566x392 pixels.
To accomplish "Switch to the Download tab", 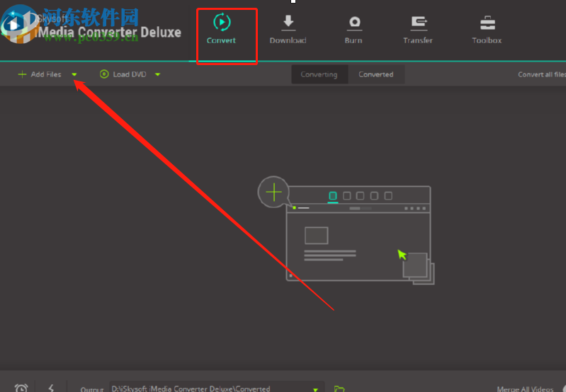I will pos(288,30).
